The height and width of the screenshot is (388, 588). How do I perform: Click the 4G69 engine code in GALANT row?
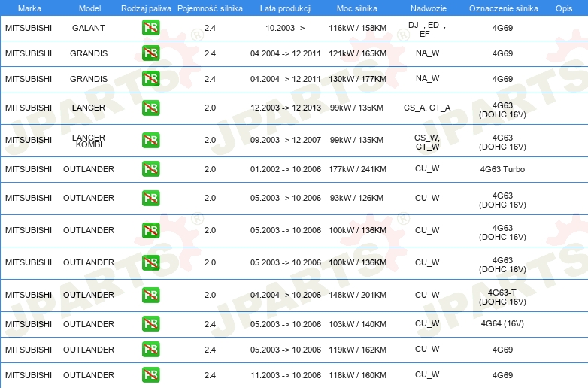pos(502,28)
